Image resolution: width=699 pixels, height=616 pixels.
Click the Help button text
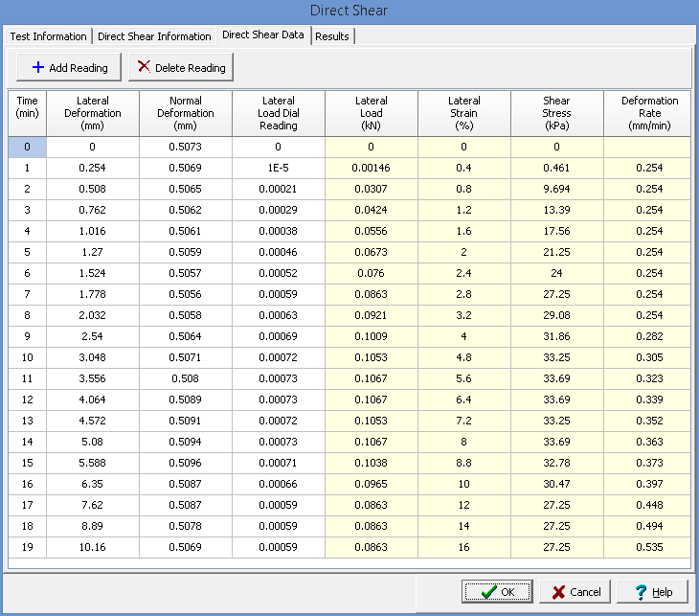pyautogui.click(x=662, y=592)
